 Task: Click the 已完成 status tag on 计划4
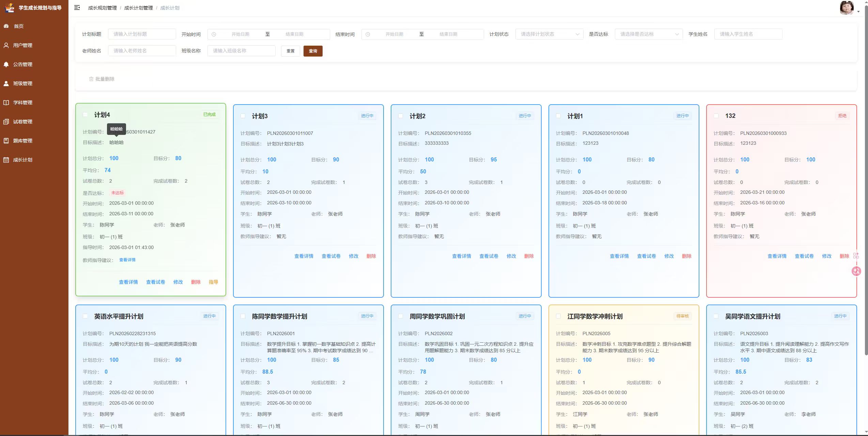(210, 114)
